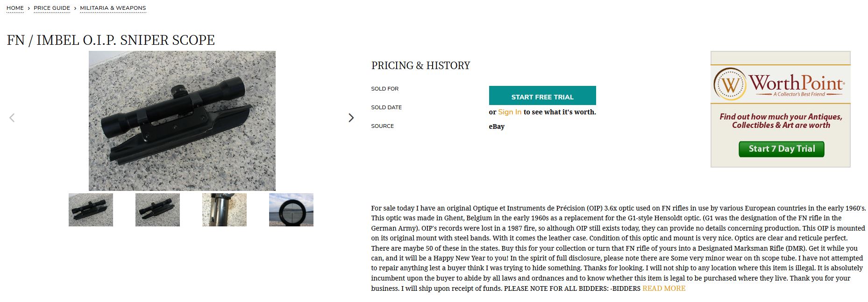Image resolution: width=868 pixels, height=302 pixels.
Task: Click the main sniper scope photo
Action: point(182,120)
